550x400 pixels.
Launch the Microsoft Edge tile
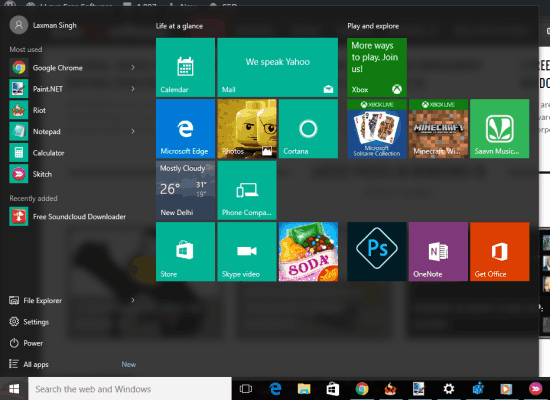coord(185,128)
